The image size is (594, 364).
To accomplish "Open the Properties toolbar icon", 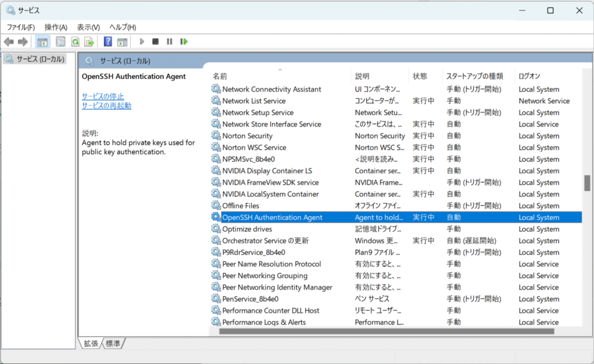I will point(60,42).
